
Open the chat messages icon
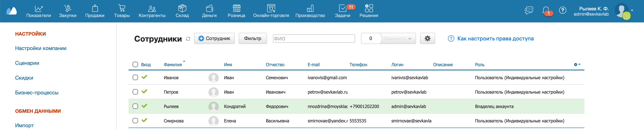[x=529, y=10]
